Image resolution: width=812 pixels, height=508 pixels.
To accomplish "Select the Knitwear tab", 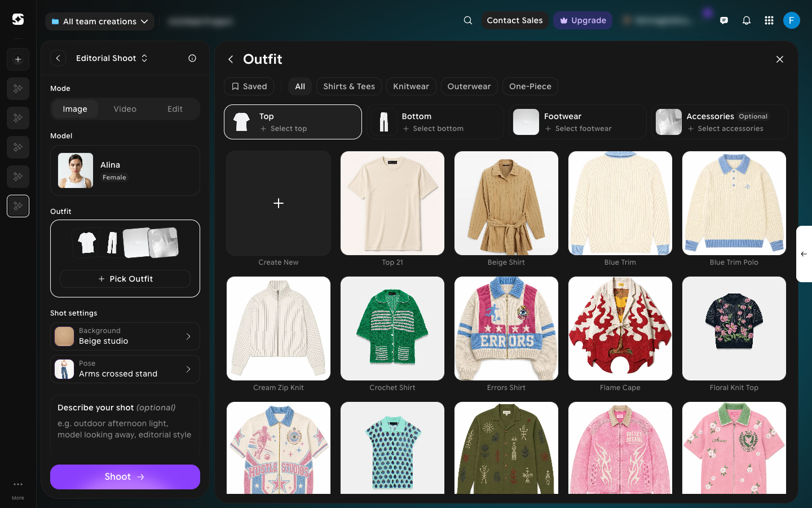I will coord(411,86).
